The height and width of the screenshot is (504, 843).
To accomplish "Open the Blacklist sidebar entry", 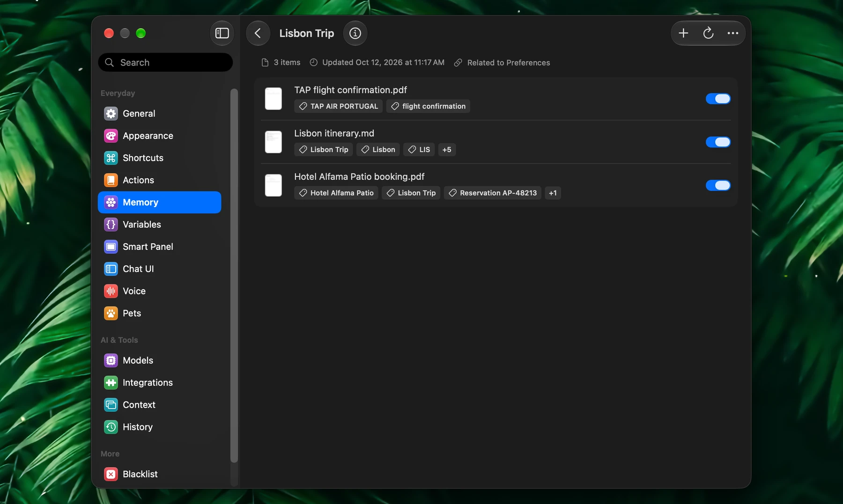I will click(x=159, y=474).
